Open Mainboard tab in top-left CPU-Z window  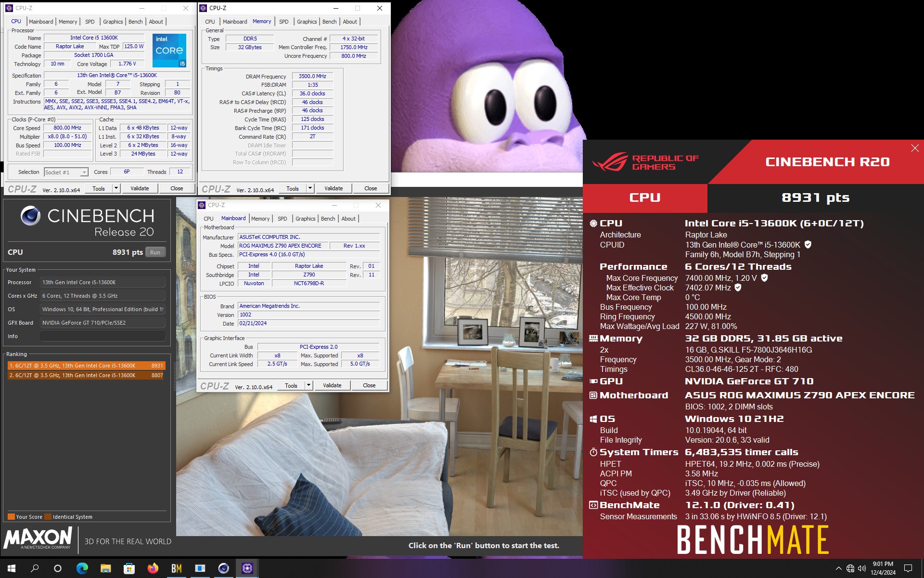tap(41, 22)
